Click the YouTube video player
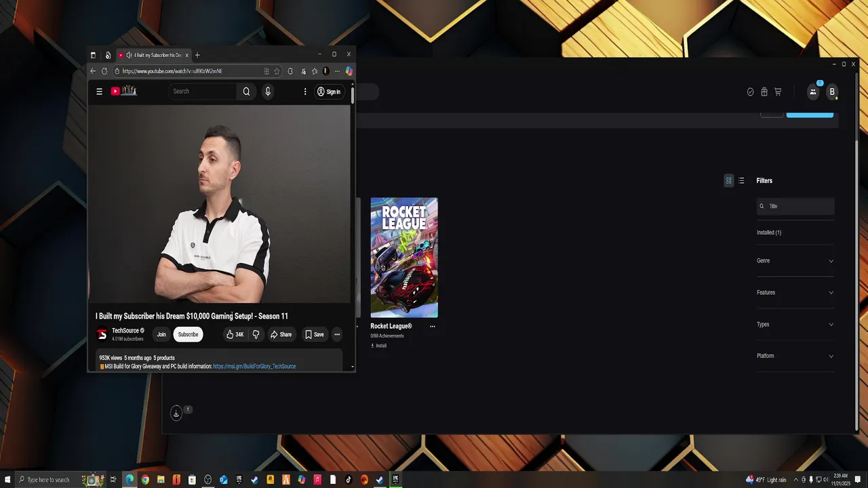This screenshot has height=488, width=868. pyautogui.click(x=219, y=204)
